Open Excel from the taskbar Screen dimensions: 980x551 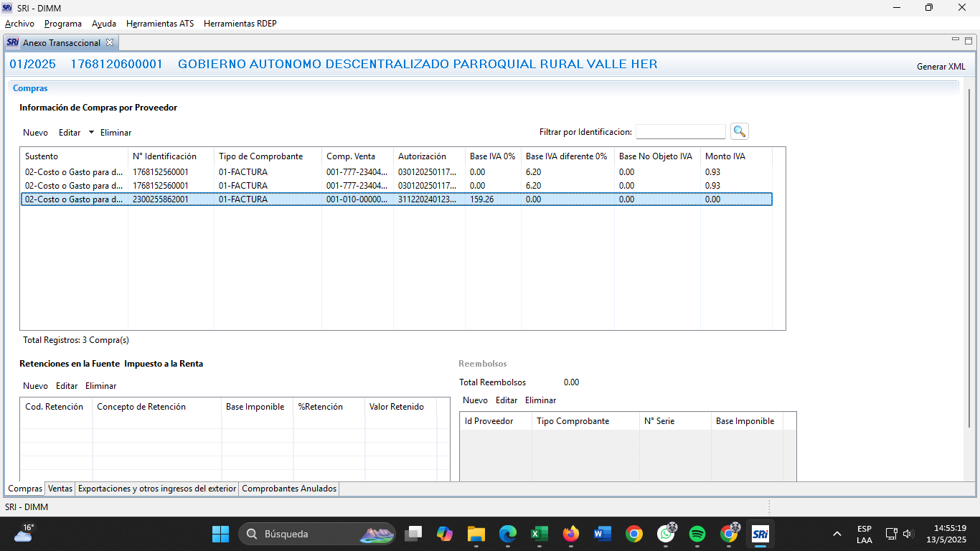click(539, 534)
